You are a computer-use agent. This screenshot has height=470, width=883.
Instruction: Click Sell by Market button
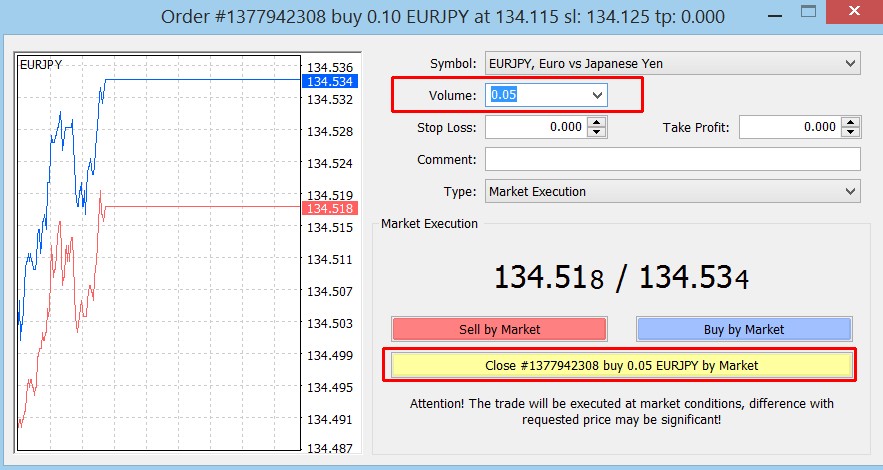500,329
